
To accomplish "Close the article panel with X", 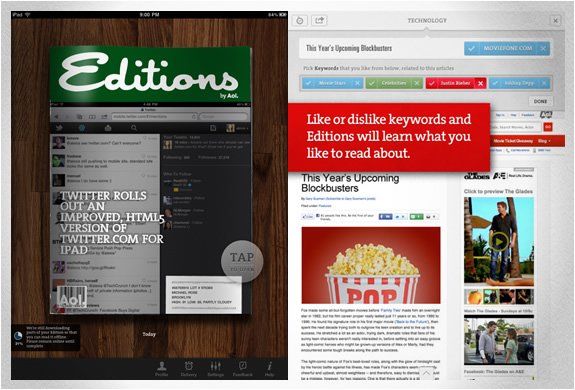I will tap(556, 21).
